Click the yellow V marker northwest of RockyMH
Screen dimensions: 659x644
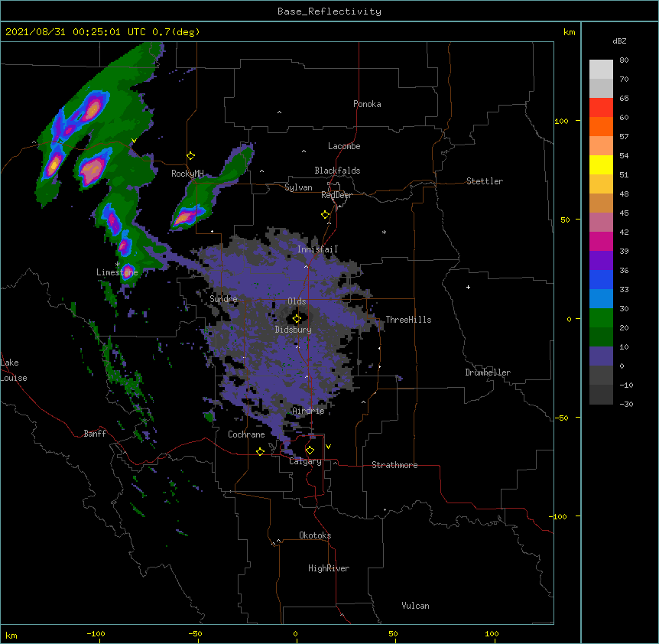[134, 141]
